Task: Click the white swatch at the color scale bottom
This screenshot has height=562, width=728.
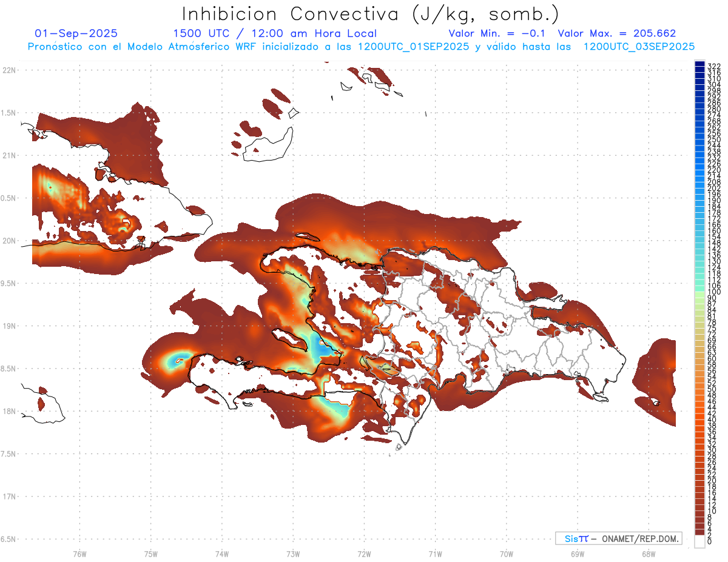Action: [x=699, y=542]
